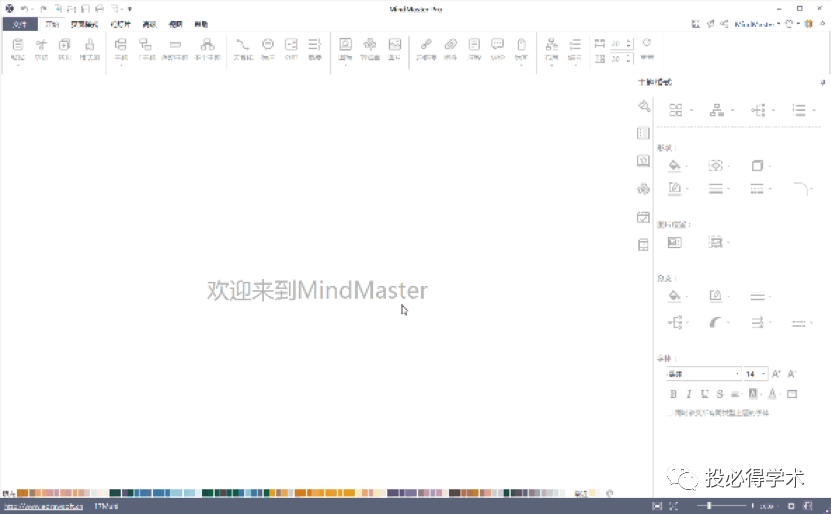The height and width of the screenshot is (514, 831).
Task: Click the decrease font size button
Action: click(792, 374)
